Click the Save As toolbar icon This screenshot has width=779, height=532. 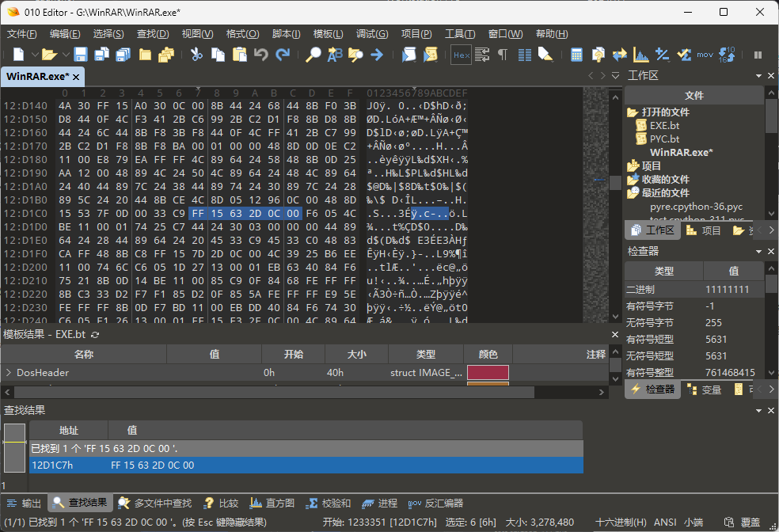pyautogui.click(x=102, y=54)
